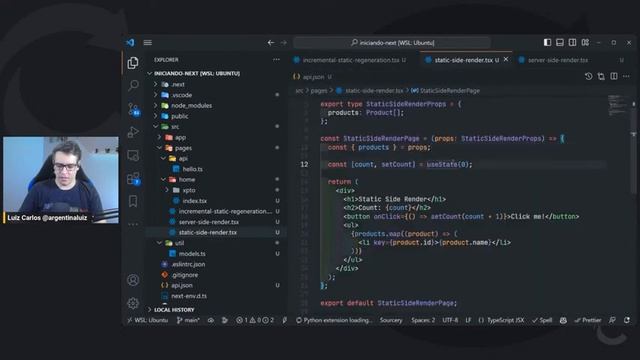Click the open changes icon in editor toolbar
The width and height of the screenshot is (640, 360).
tap(601, 76)
